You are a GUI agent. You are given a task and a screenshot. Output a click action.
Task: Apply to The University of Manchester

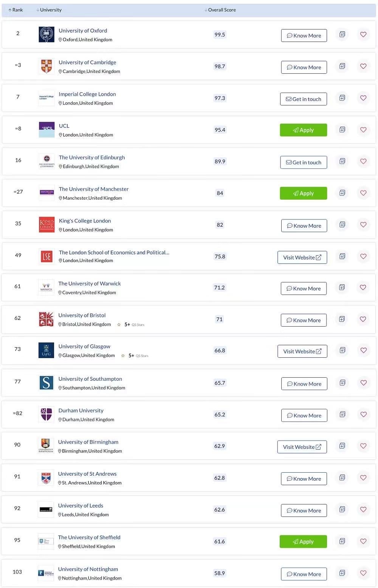(x=303, y=193)
